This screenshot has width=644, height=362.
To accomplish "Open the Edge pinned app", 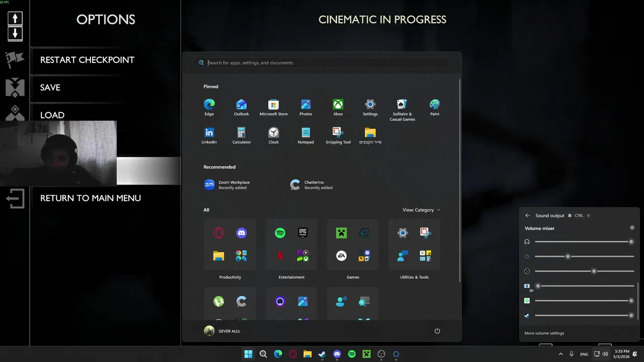I will click(209, 107).
